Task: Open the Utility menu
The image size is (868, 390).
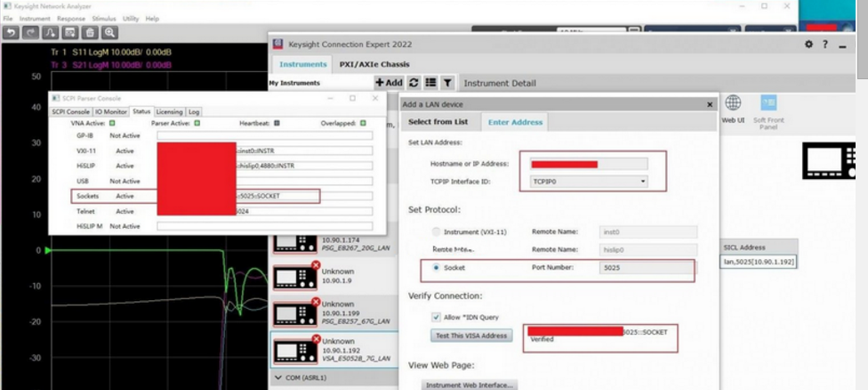Action: click(x=131, y=19)
